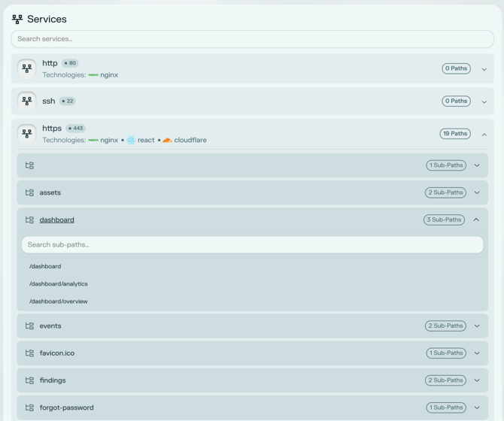Viewport: 504px width, 421px height.
Task: Click the https service name
Action: tap(52, 129)
